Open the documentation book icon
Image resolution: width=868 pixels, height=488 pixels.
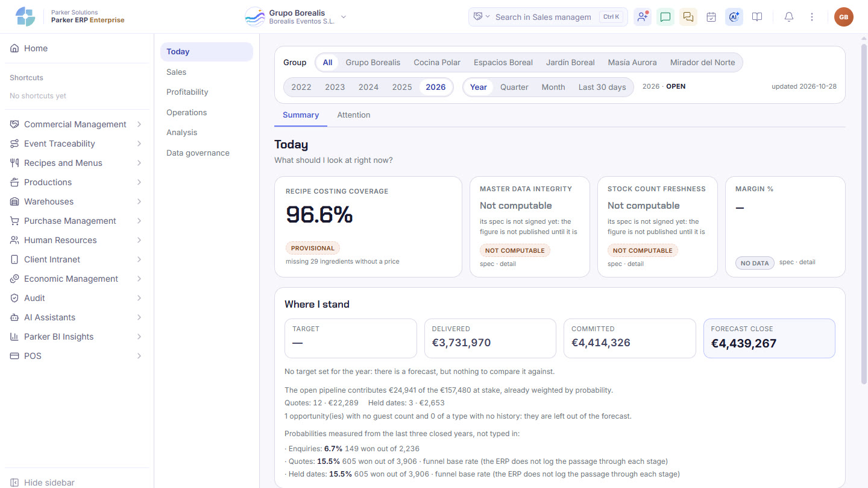[x=757, y=17]
